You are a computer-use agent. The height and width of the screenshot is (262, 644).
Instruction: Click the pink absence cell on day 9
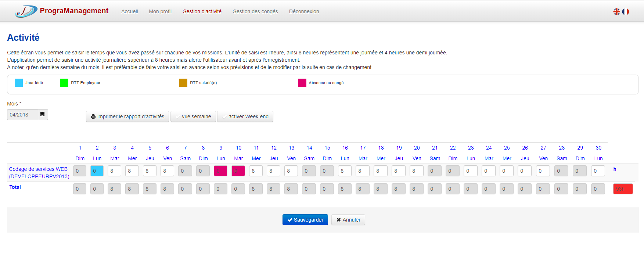pyautogui.click(x=220, y=171)
